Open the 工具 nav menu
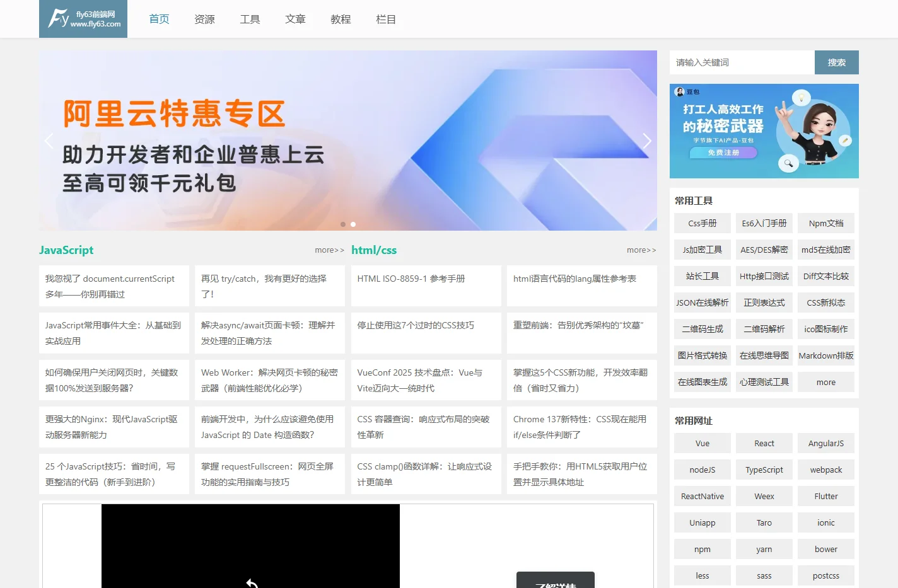 point(250,19)
